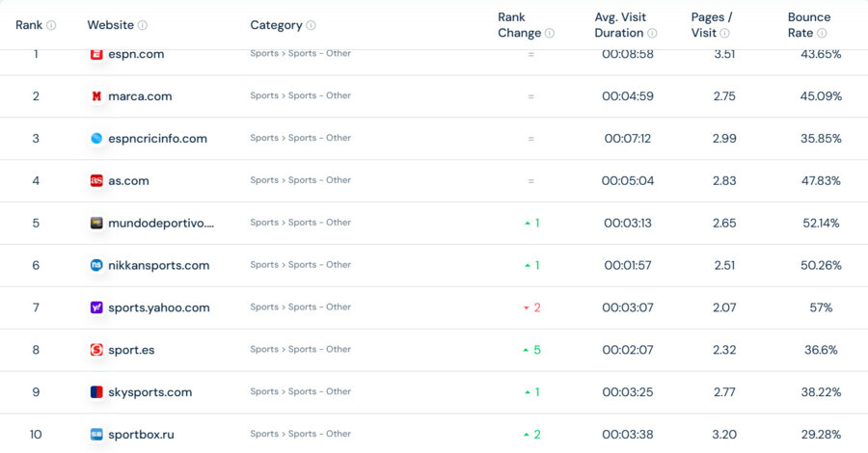Click the mundodeportivo favicon
The height and width of the screenshot is (453, 868).
96,223
